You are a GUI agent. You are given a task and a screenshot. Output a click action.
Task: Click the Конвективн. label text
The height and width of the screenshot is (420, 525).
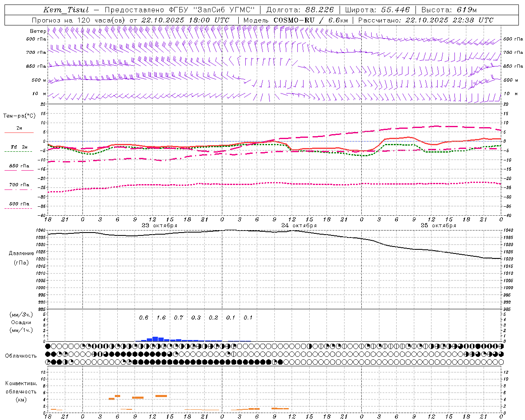click(x=21, y=383)
